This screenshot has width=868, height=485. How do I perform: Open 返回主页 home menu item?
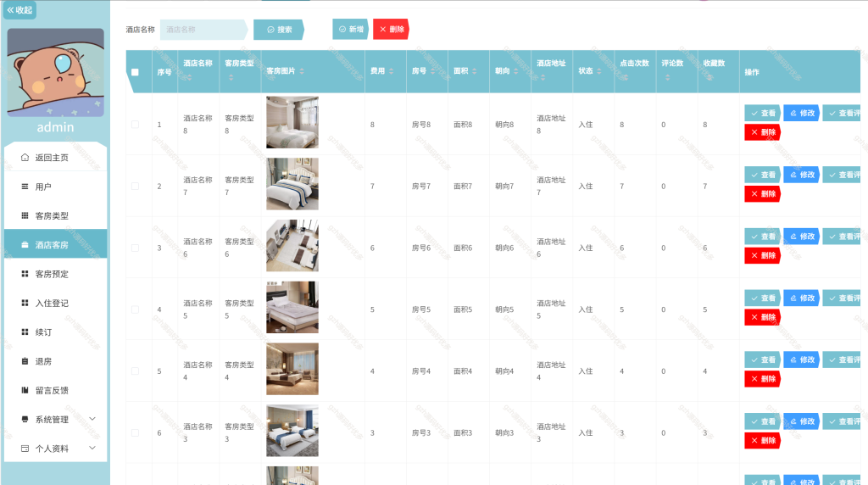[x=55, y=157]
